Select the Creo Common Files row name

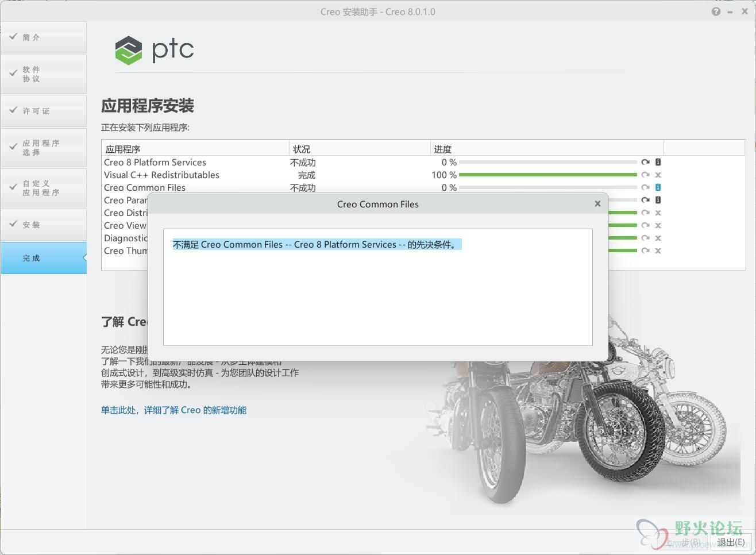[145, 188]
